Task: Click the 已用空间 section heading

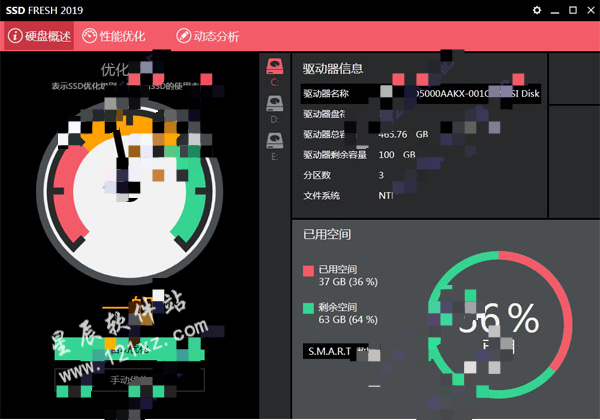Action: pos(327,234)
